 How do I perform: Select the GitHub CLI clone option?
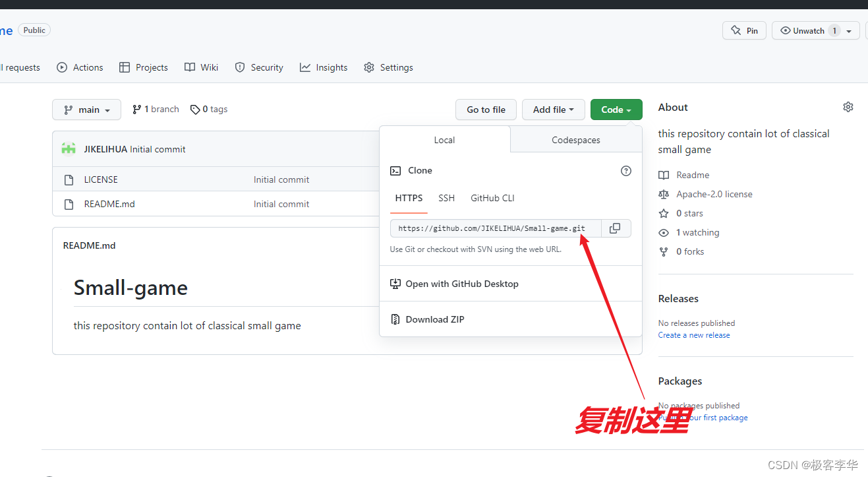tap(492, 198)
